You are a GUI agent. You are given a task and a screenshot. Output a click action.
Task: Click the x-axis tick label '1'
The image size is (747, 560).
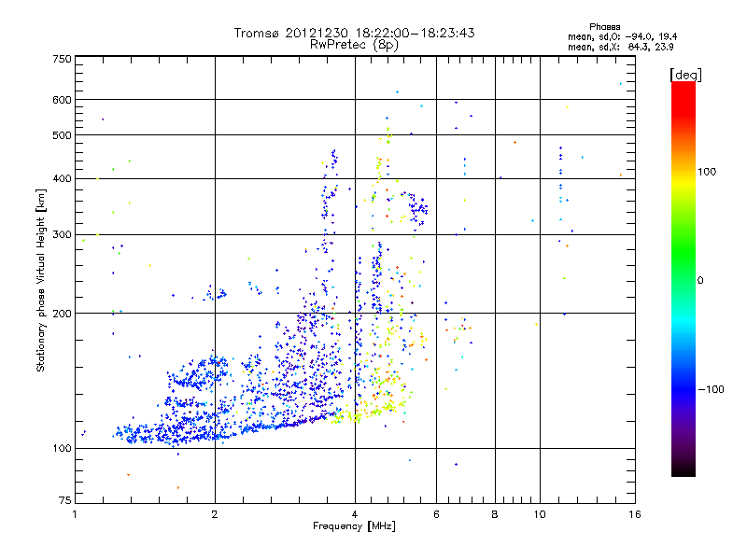coord(75,514)
